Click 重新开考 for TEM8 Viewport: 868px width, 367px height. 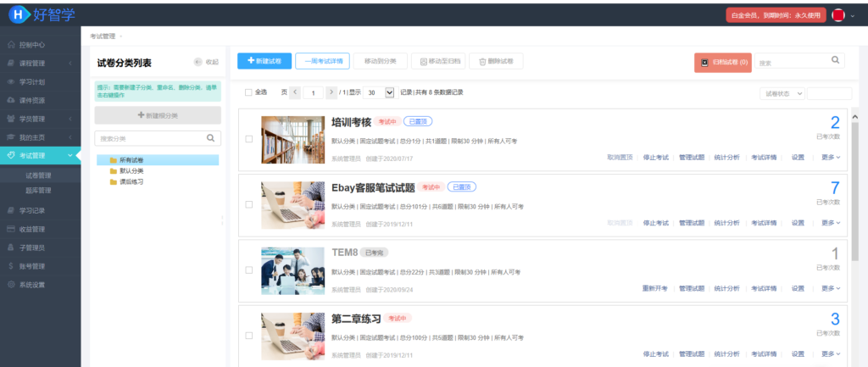655,288
